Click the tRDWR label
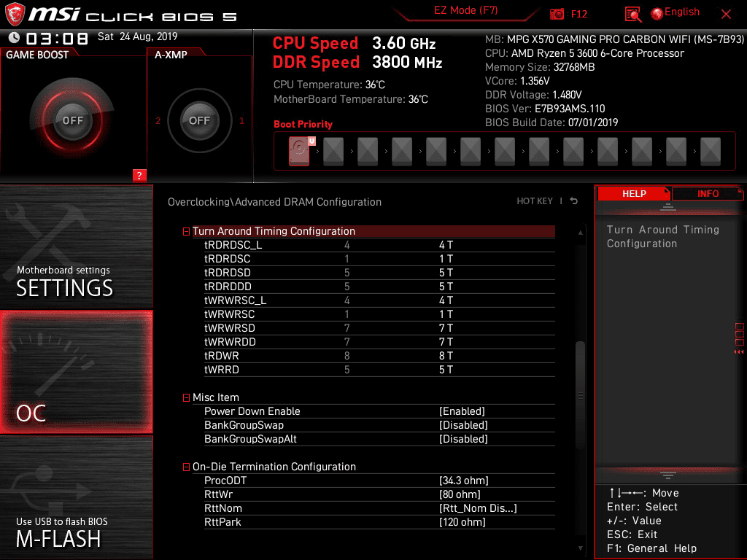 point(222,356)
